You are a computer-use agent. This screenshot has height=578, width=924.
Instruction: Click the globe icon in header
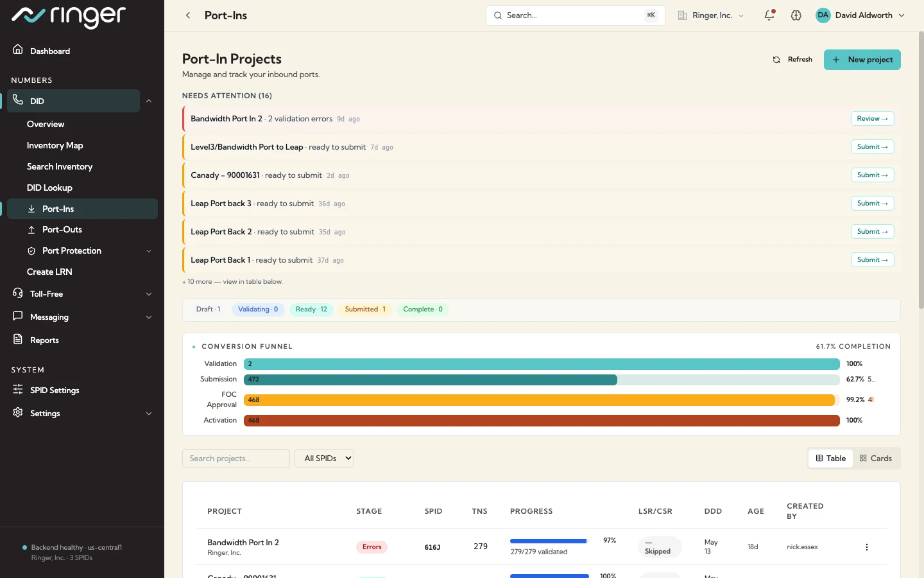click(796, 15)
